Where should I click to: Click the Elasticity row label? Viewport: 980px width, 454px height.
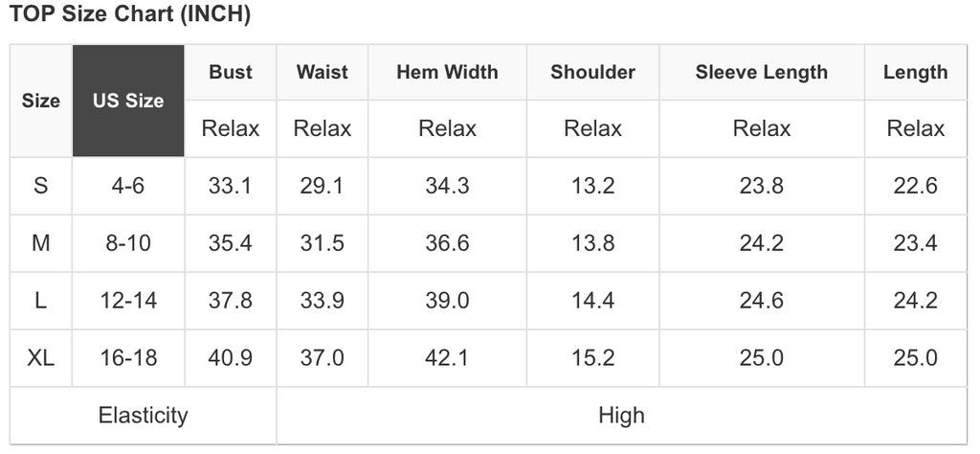pos(144,416)
